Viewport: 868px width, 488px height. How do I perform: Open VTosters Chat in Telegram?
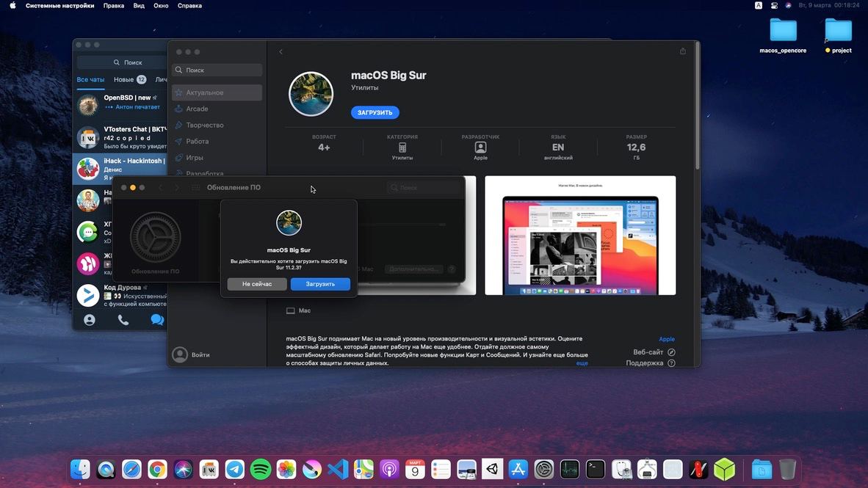(x=120, y=136)
